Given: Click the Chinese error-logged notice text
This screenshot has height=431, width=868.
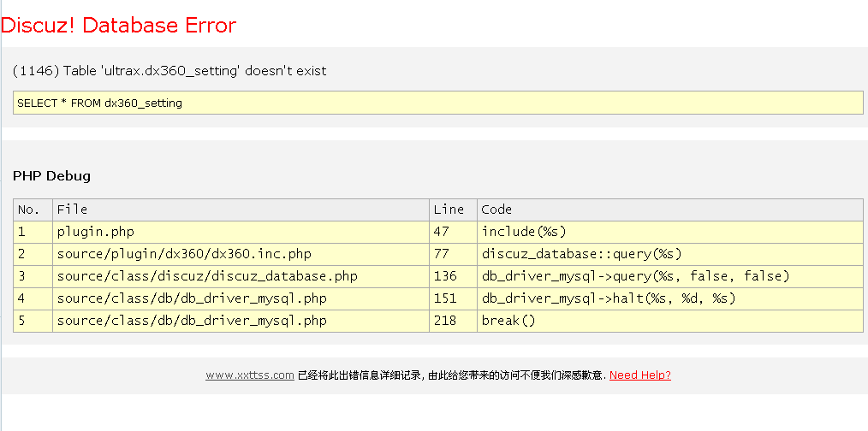Looking at the screenshot, I should click(x=452, y=375).
